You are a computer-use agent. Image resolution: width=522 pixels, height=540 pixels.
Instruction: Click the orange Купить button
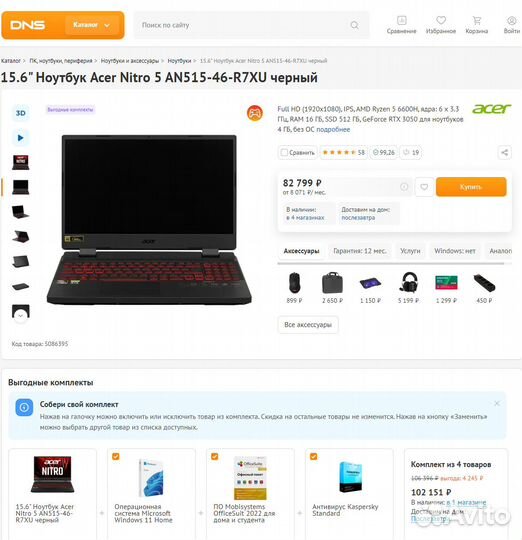(x=471, y=187)
